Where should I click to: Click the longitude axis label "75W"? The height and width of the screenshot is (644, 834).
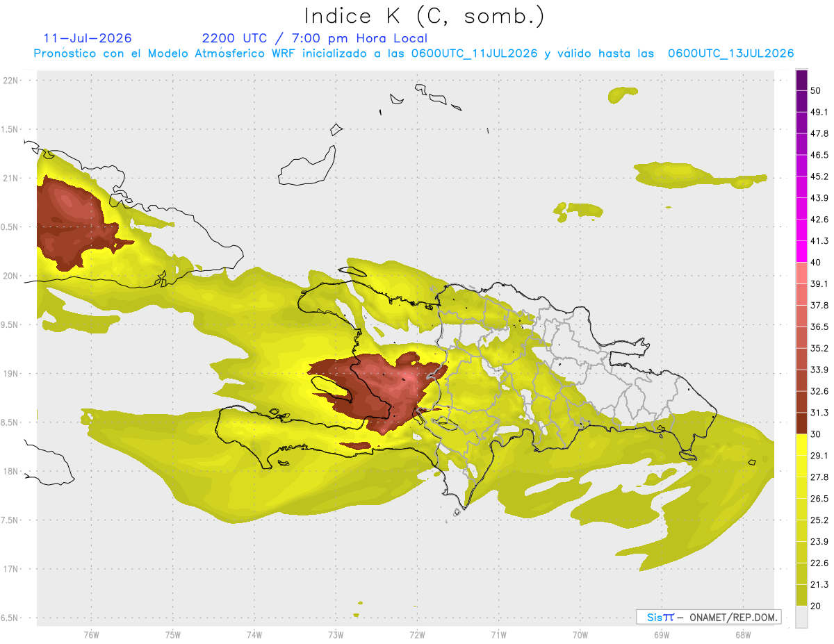tap(173, 635)
